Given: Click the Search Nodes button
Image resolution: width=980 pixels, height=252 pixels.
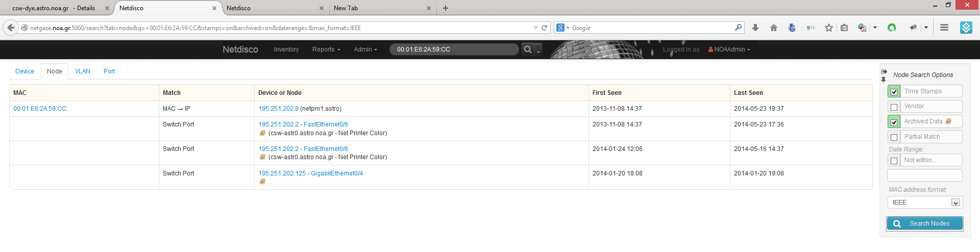Looking at the screenshot, I should point(925,223).
